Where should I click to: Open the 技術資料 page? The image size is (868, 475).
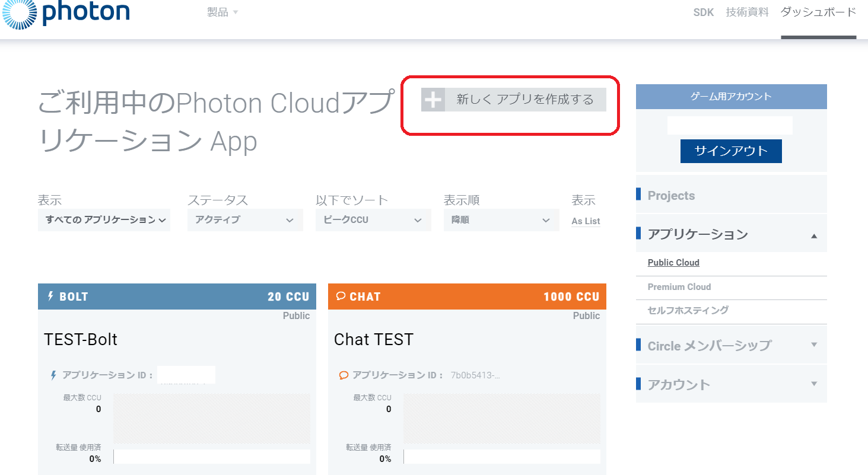748,12
